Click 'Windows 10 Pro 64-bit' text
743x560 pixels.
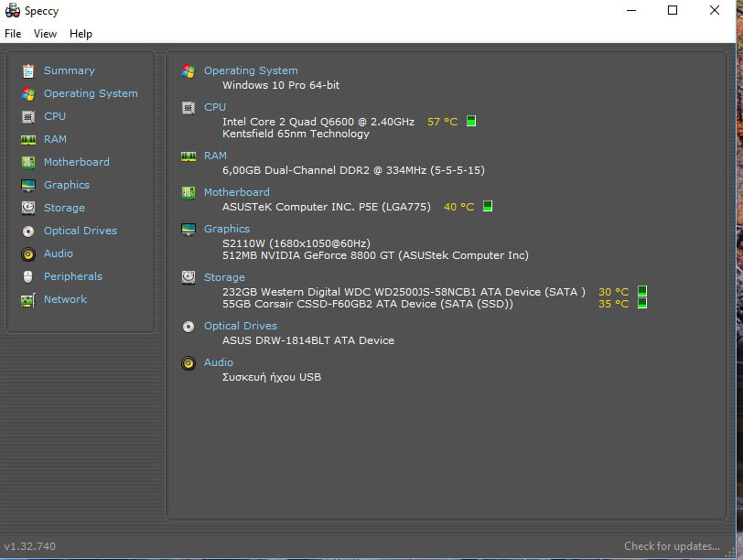[x=281, y=85]
